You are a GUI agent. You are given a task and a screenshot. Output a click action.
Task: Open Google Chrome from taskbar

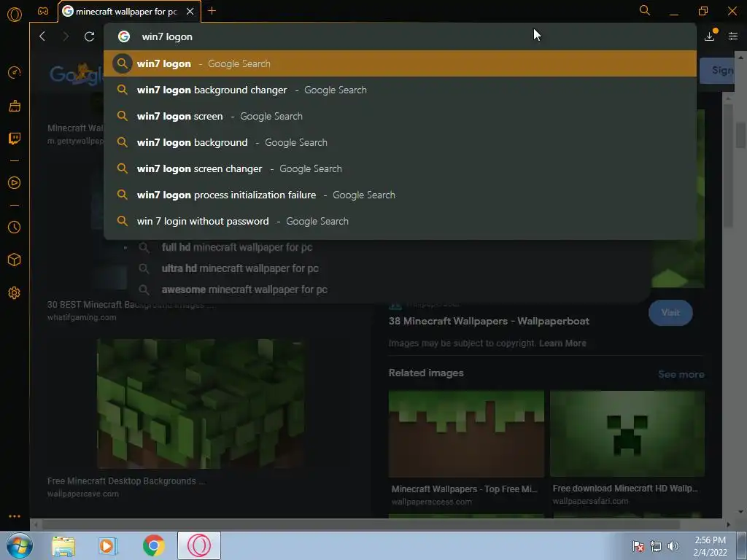tap(153, 545)
